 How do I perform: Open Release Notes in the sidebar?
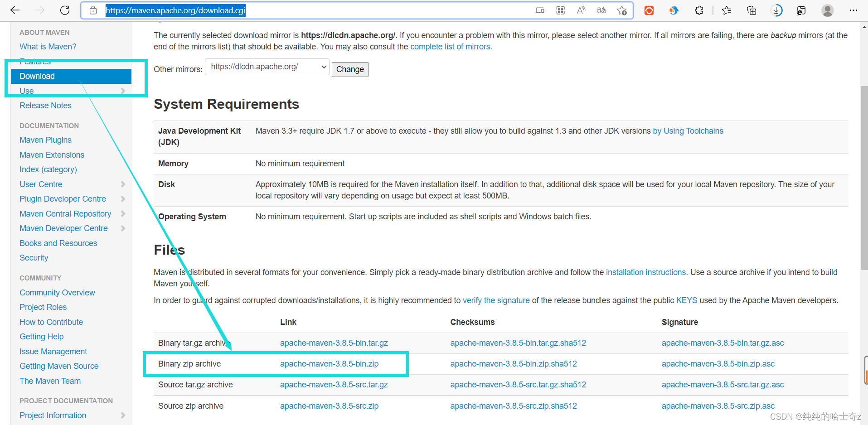pyautogui.click(x=45, y=106)
